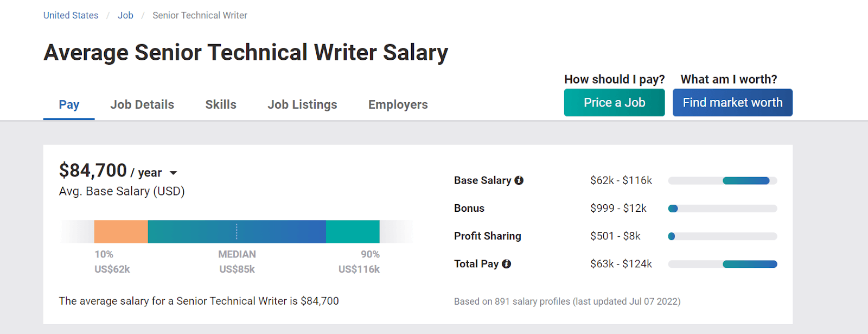Go to the Employers tab
This screenshot has height=334, width=868.
tap(398, 105)
